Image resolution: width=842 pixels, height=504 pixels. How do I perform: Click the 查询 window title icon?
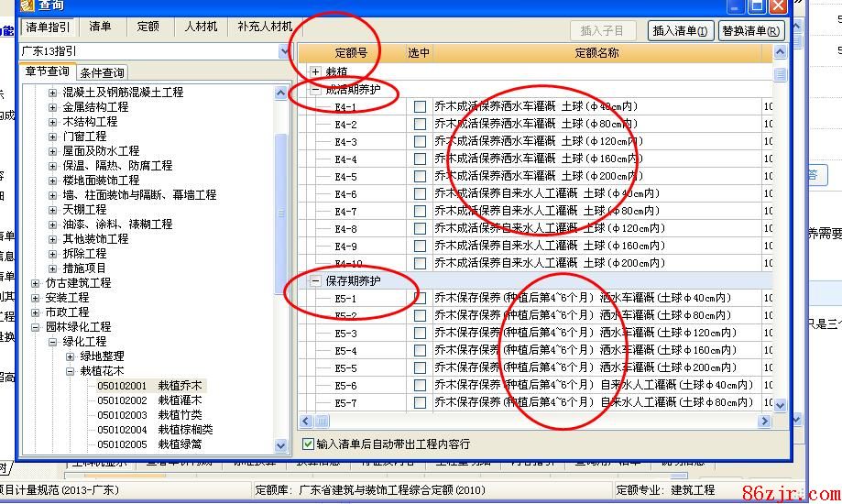27,5
